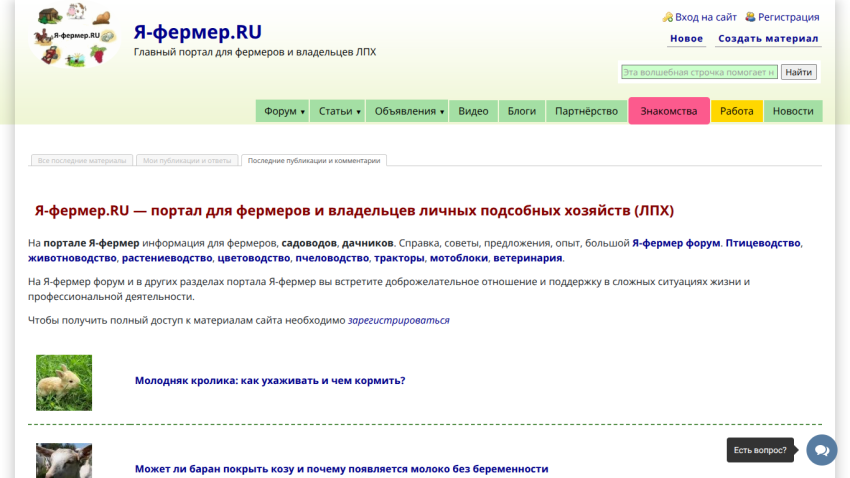Click the зарегистрироваться link
Image resolution: width=850 pixels, height=478 pixels.
(x=398, y=320)
